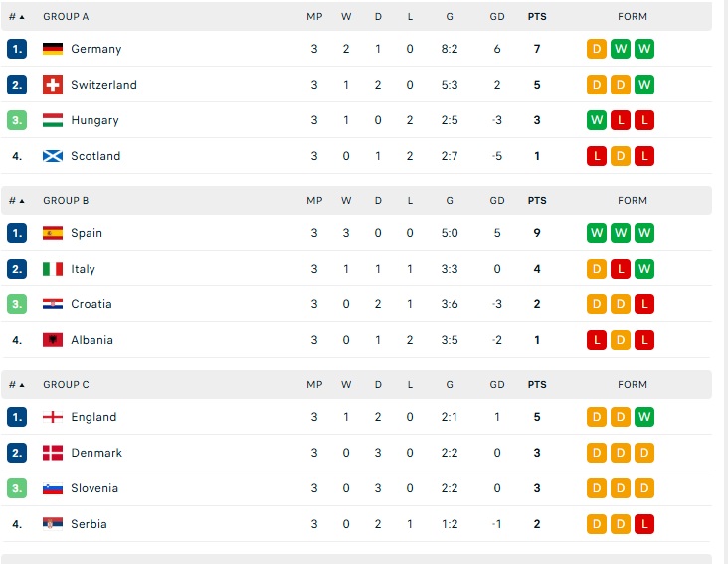This screenshot has height=564, width=728.
Task: Click Spain's blue rank 1 badge
Action: click(x=17, y=233)
